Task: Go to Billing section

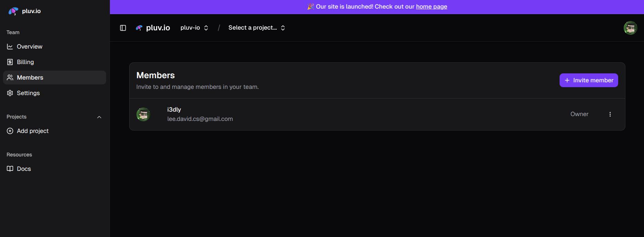Action: pos(54,62)
